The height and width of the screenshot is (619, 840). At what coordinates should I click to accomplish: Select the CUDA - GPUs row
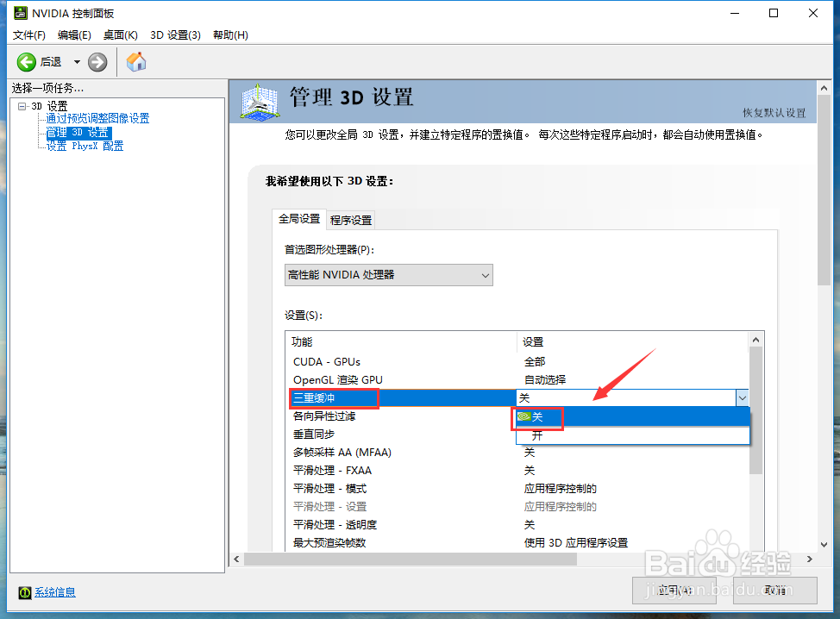coord(517,362)
